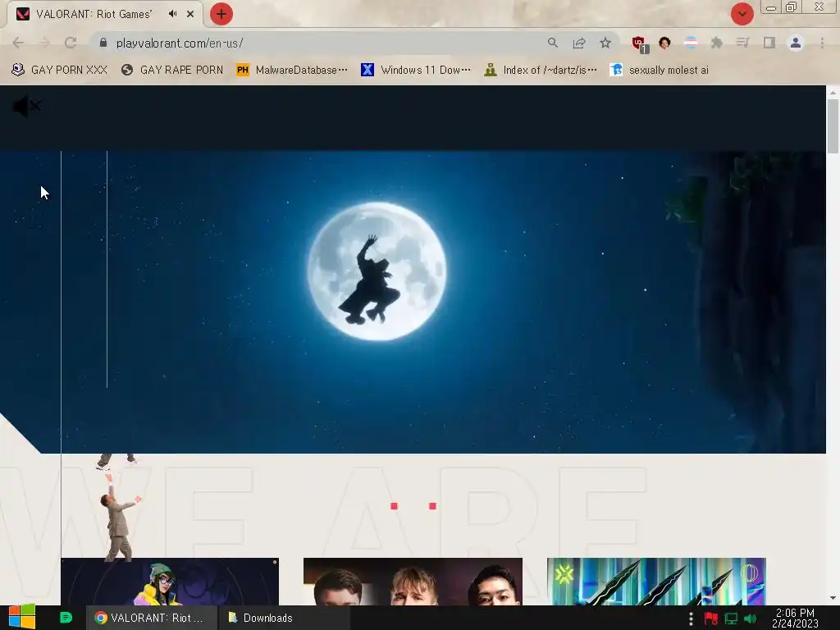The width and height of the screenshot is (840, 630).
Task: Open the media controls toolbar icon
Action: point(742,43)
